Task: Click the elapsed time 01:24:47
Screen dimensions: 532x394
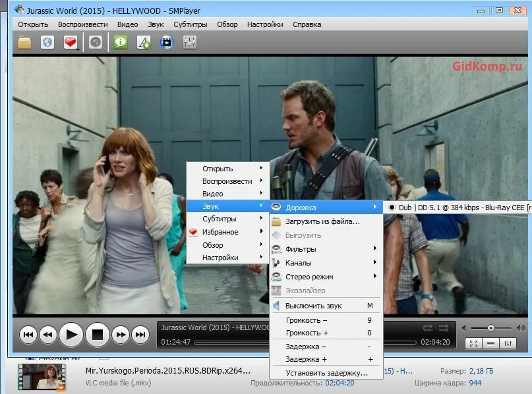Action: [x=176, y=342]
